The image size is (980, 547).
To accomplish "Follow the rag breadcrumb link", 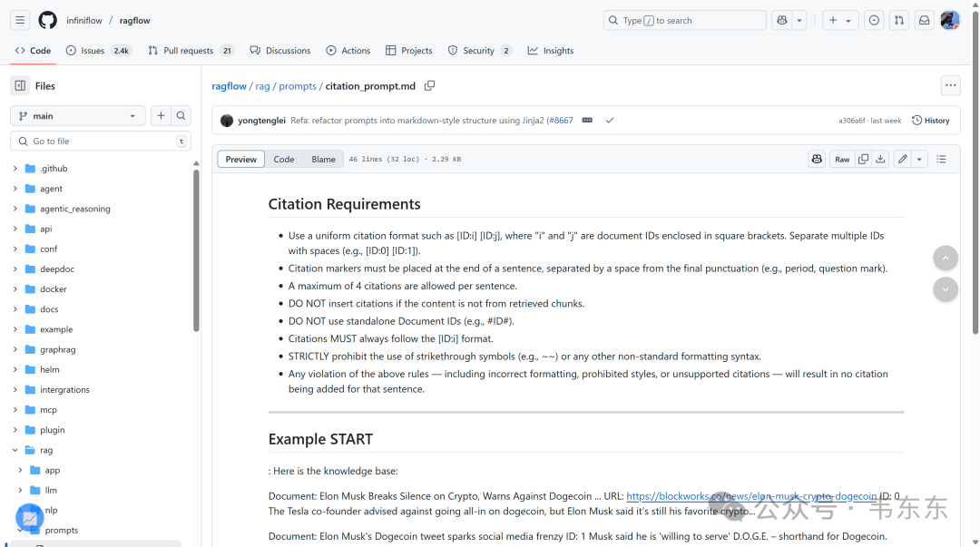I will pyautogui.click(x=262, y=85).
